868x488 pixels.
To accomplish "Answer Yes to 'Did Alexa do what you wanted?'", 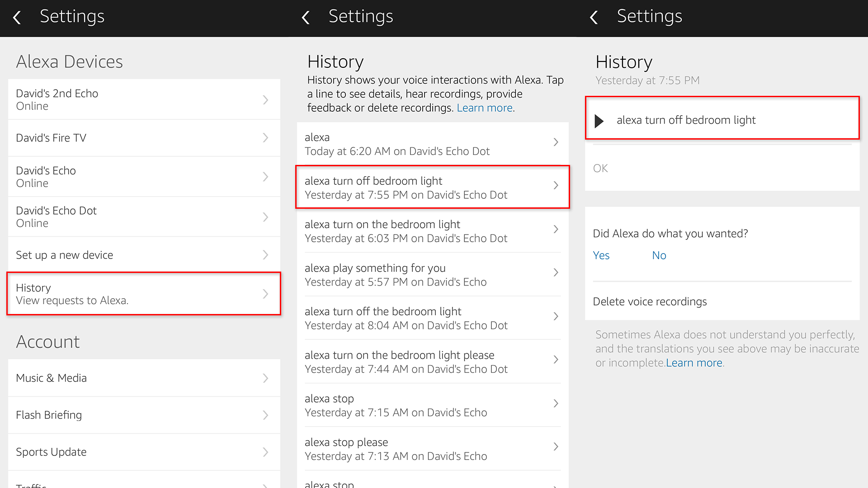I will (x=601, y=256).
